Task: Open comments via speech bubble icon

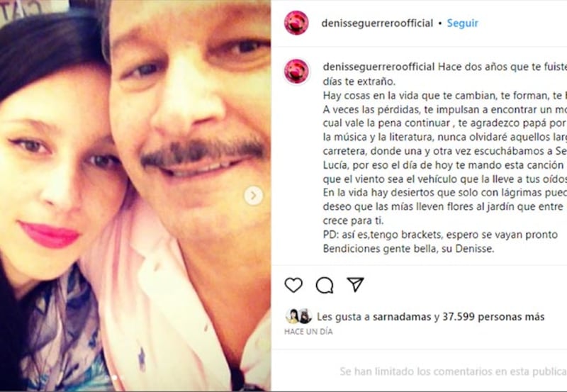Action: pos(325,285)
